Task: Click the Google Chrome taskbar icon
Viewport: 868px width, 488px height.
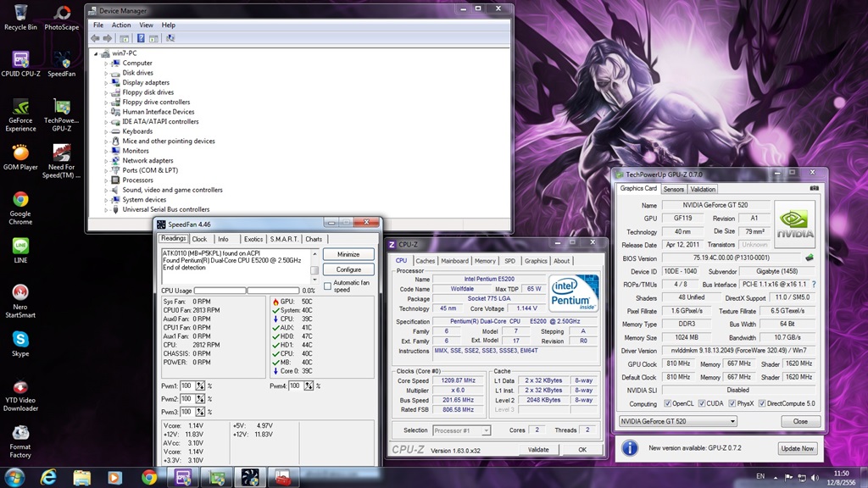Action: [x=149, y=477]
